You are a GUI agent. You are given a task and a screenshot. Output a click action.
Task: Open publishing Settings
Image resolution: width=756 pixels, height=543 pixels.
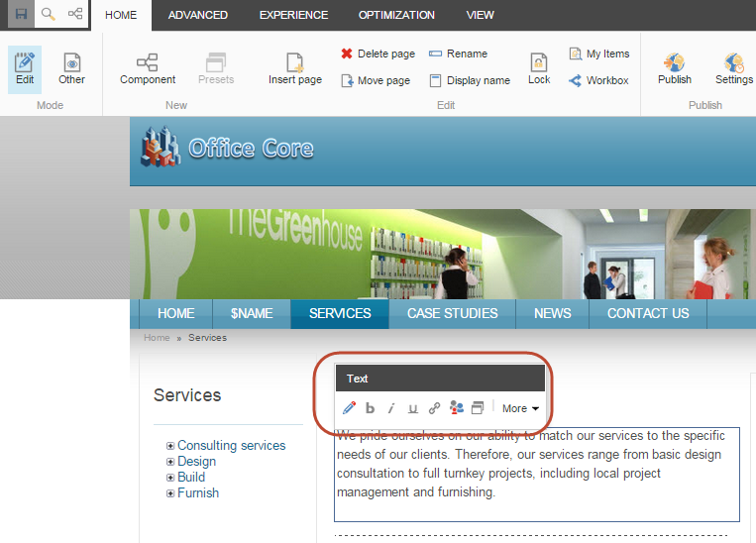[734, 69]
